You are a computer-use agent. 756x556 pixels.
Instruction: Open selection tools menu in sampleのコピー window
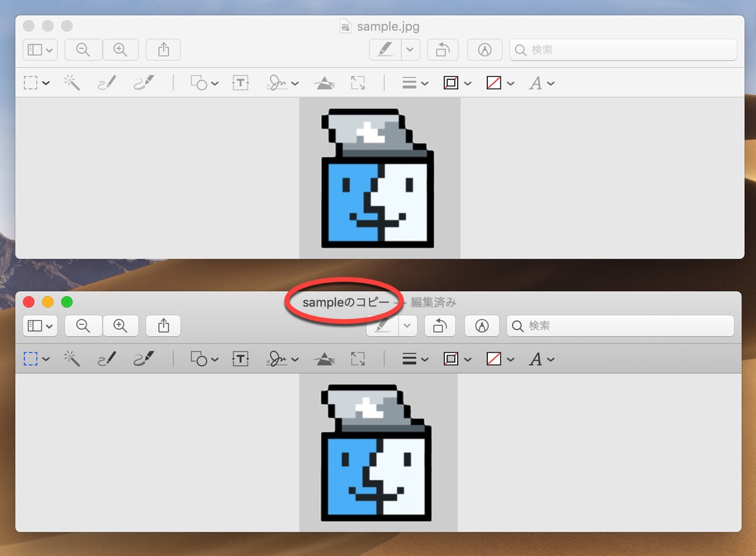[36, 359]
